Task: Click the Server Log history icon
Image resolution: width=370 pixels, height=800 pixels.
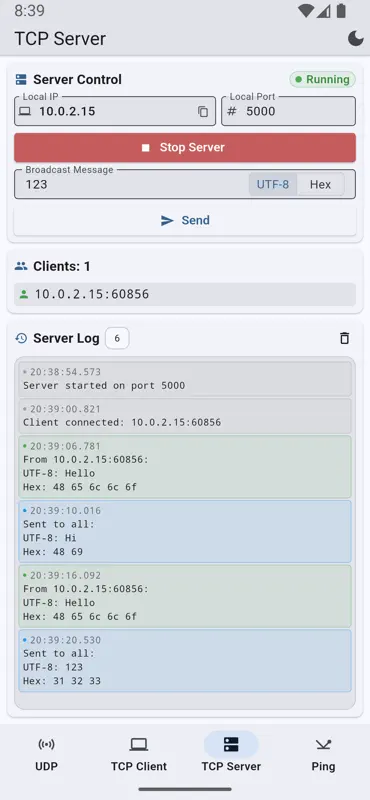Action: click(21, 338)
